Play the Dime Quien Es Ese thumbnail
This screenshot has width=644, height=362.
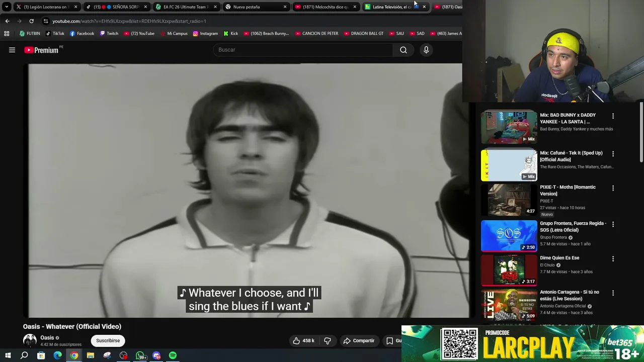tap(509, 270)
